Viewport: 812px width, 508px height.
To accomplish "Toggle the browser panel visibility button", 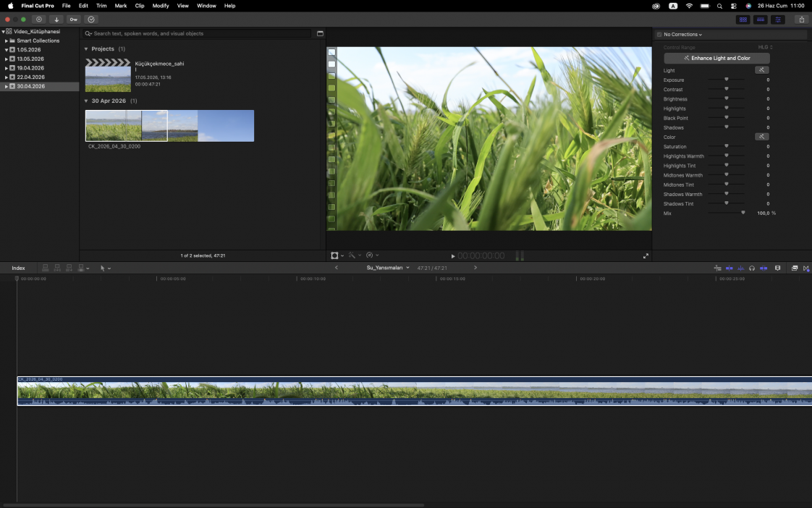I will pyautogui.click(x=743, y=19).
